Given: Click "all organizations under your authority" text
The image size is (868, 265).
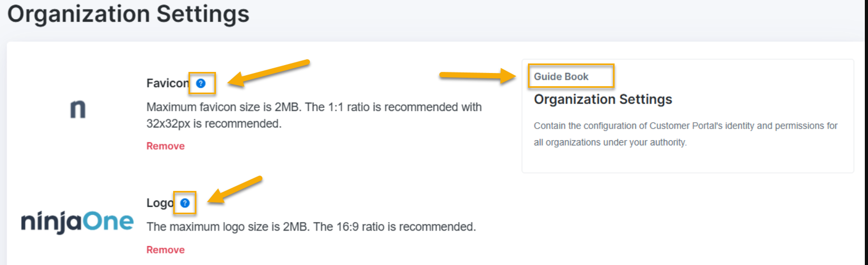Looking at the screenshot, I should [610, 142].
